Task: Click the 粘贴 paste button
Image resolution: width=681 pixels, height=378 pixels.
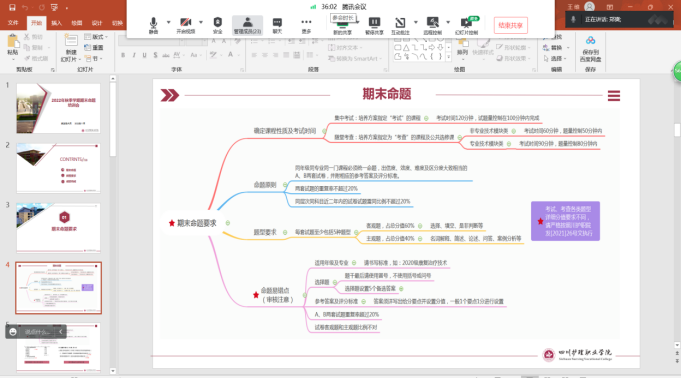Action: (13, 46)
